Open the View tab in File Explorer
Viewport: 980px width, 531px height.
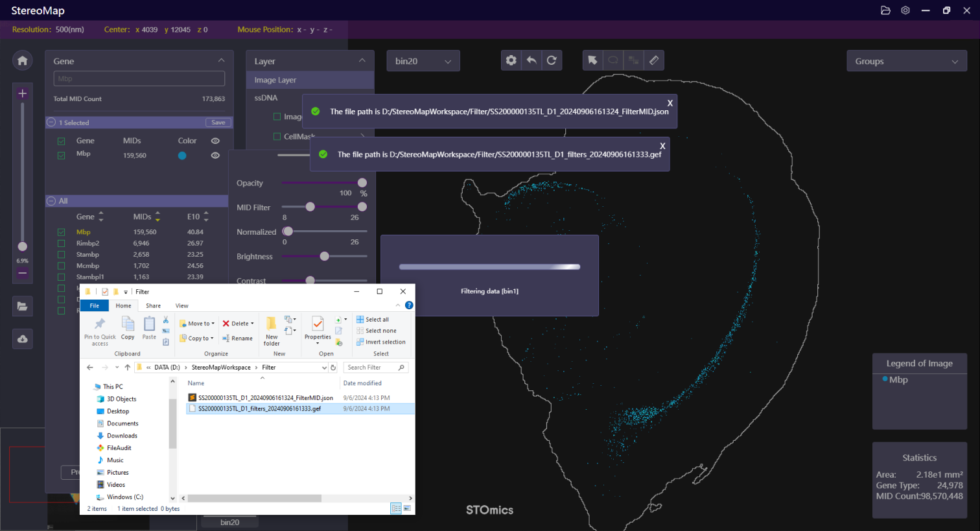coord(181,306)
